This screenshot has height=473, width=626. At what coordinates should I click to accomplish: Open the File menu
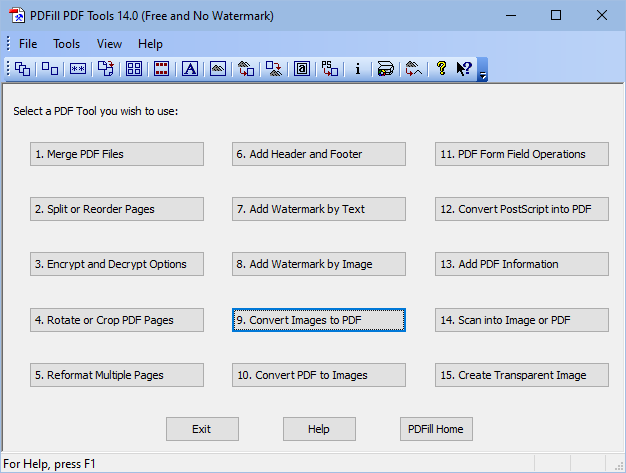point(28,44)
